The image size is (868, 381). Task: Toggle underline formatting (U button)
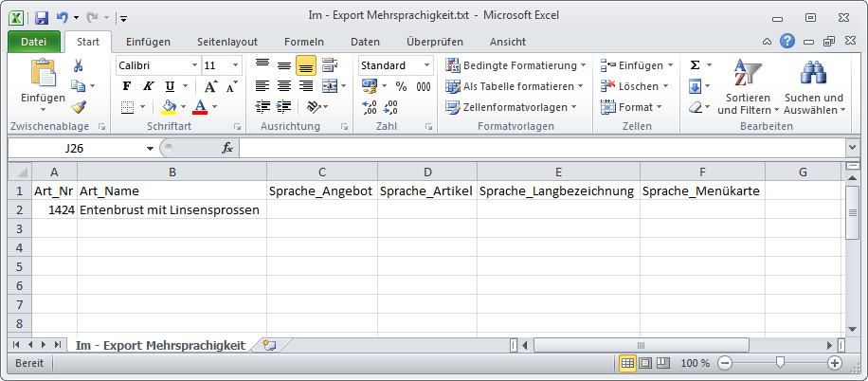click(170, 86)
